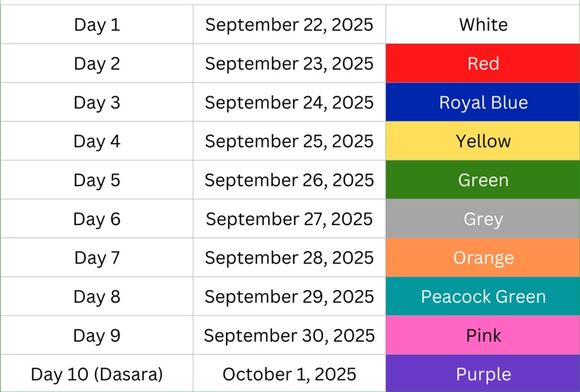The image size is (580, 392).
Task: Click the Green color cell
Action: pos(483,180)
